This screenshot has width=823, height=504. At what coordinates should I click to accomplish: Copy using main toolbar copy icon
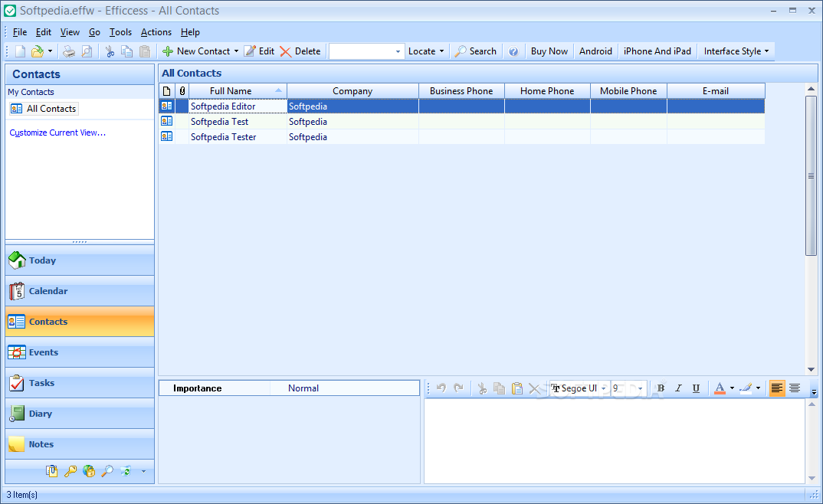[x=127, y=51]
